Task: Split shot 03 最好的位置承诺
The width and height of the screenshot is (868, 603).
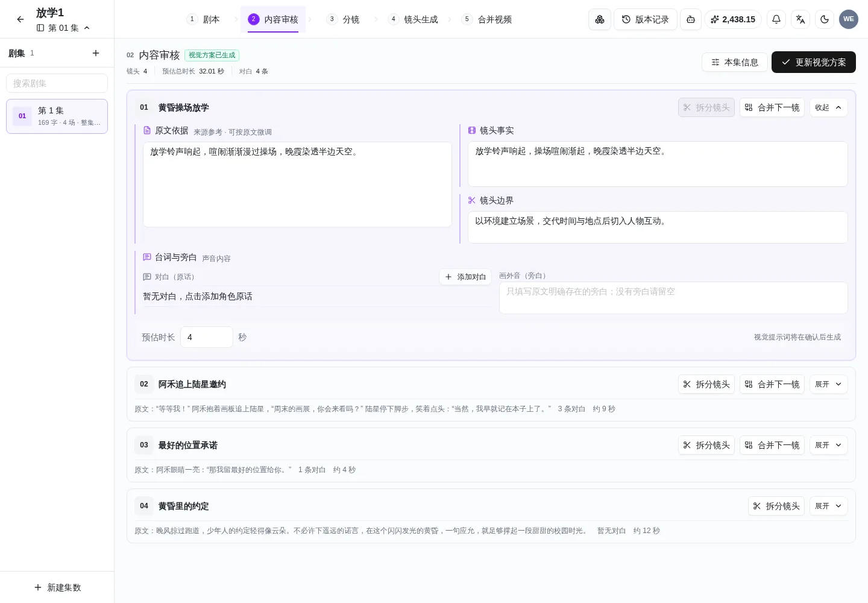Action: pyautogui.click(x=706, y=445)
